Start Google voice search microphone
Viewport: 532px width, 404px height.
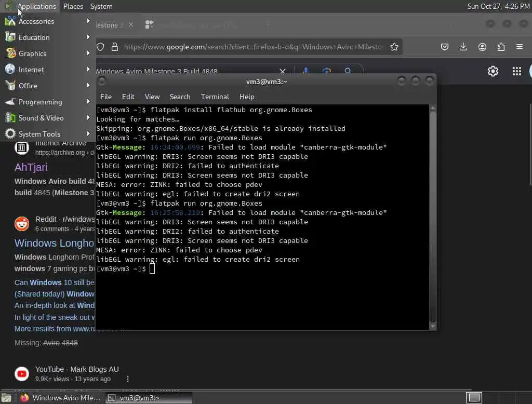(305, 71)
